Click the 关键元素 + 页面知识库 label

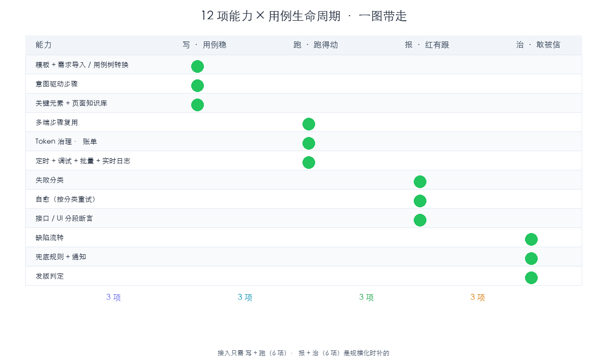pos(71,103)
